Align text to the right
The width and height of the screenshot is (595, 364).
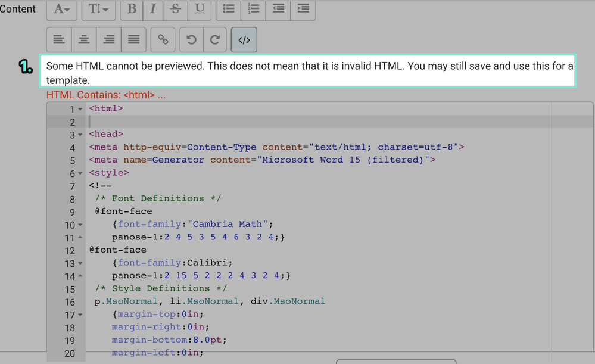pos(109,40)
